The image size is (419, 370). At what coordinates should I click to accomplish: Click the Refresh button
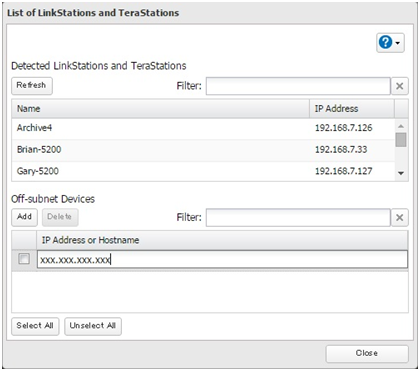pyautogui.click(x=32, y=86)
